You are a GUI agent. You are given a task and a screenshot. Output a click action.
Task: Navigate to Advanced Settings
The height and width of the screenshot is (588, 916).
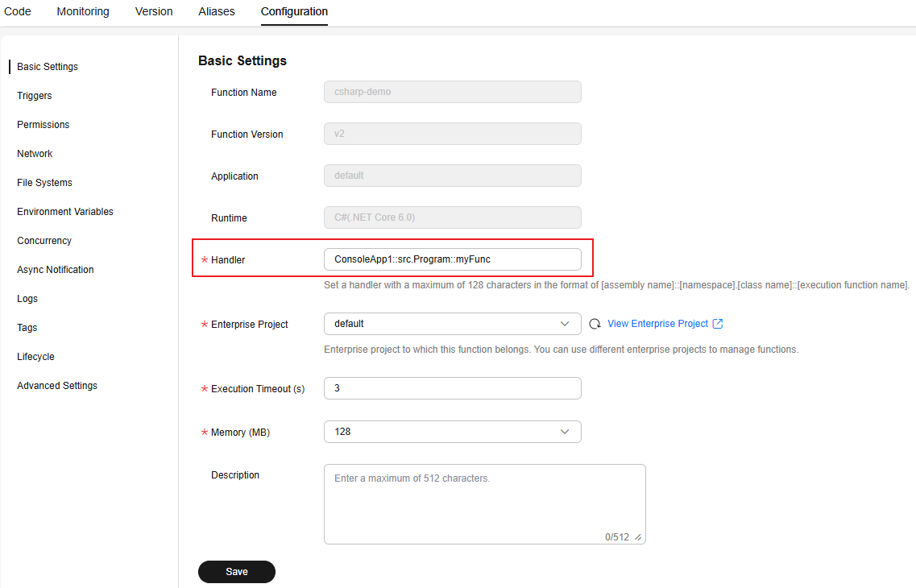tap(57, 386)
